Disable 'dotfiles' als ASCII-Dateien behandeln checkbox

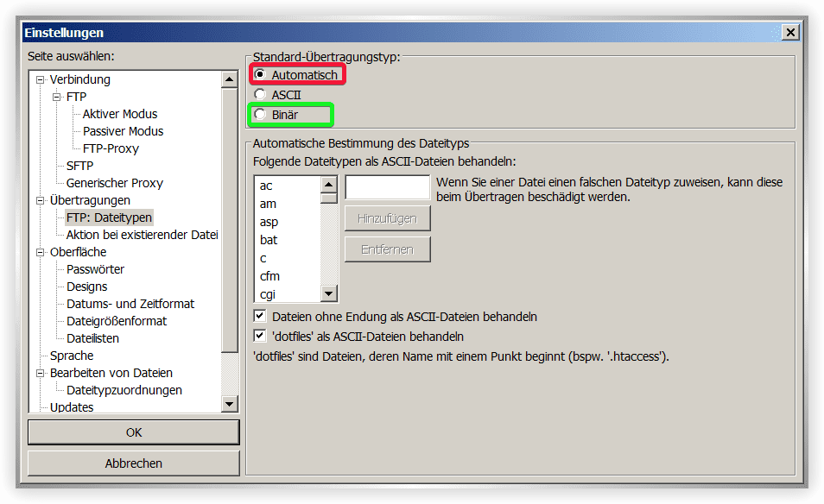[260, 336]
